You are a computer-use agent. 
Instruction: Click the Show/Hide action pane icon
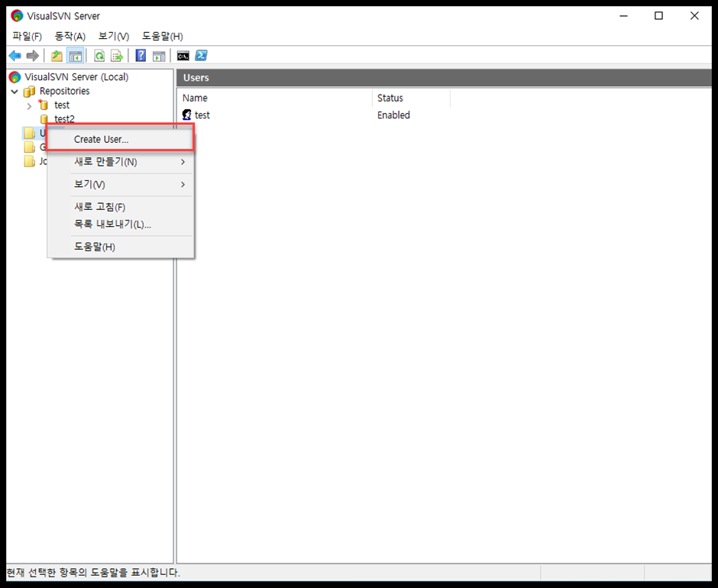coord(159,56)
